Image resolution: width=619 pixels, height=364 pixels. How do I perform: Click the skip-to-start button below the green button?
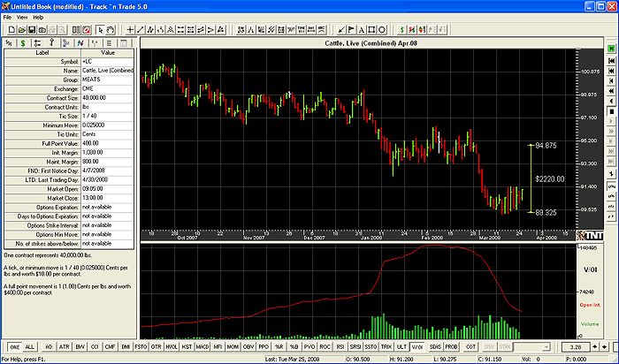[x=612, y=61]
